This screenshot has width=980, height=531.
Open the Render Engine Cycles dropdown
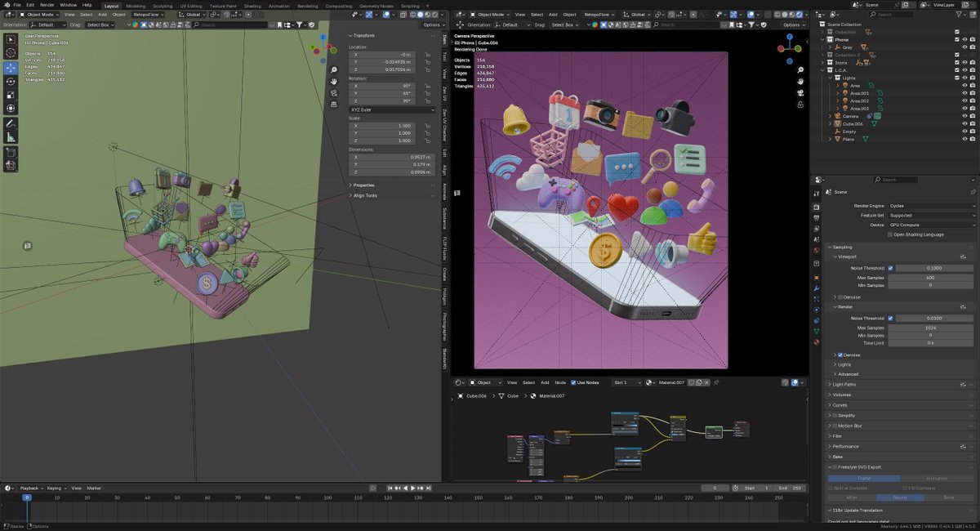[932, 206]
